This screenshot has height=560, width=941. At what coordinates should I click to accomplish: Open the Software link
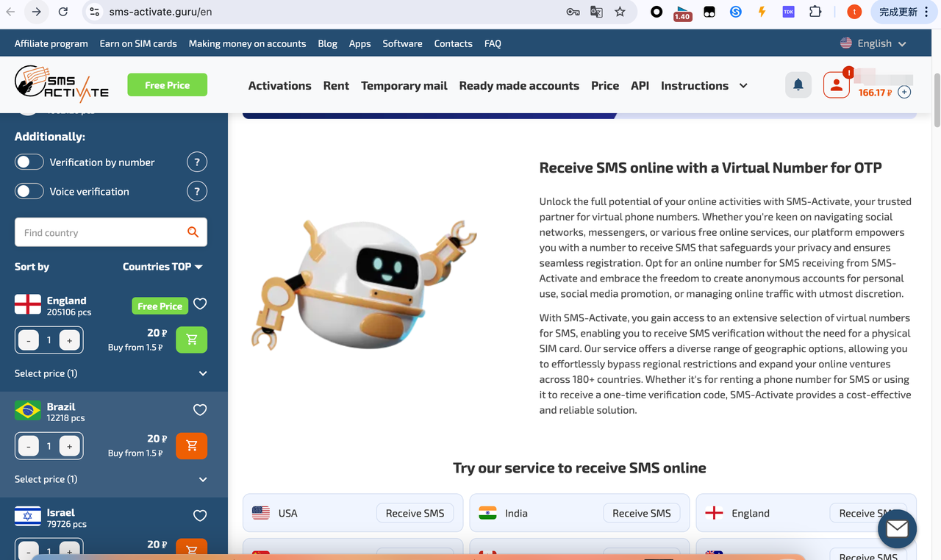click(402, 43)
